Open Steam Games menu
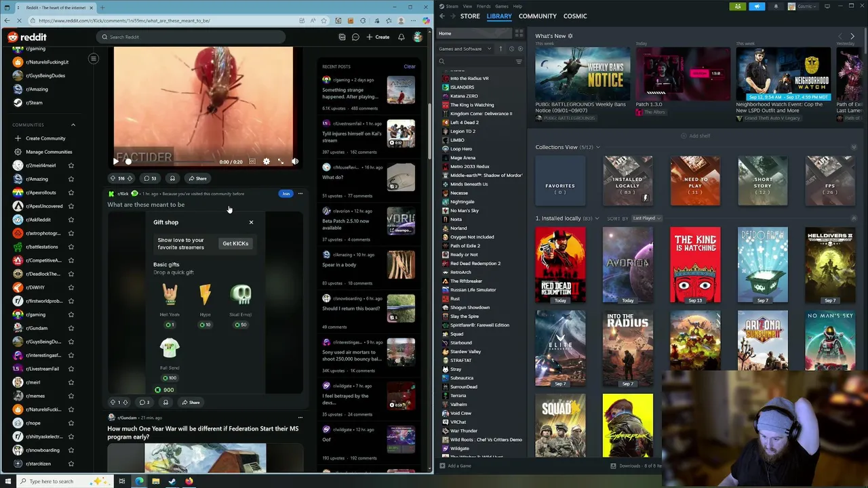The image size is (868, 488). (x=502, y=6)
